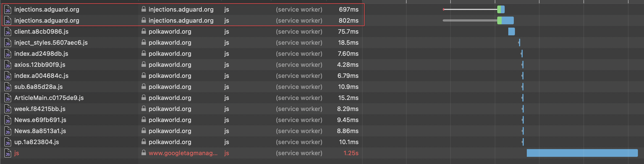644x164 pixels.
Task: Select the index.a004684c.js resource name
Action: coord(41,76)
